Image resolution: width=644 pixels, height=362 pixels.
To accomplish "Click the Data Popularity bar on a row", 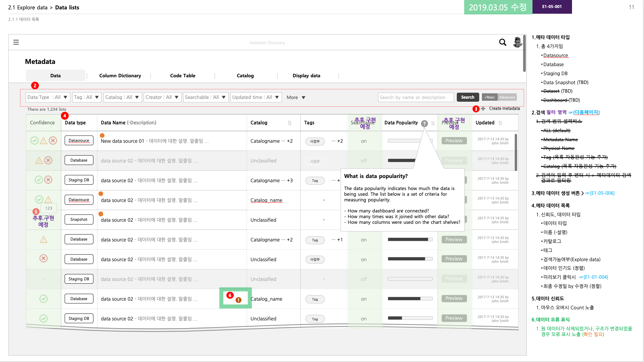I will coord(409,240).
